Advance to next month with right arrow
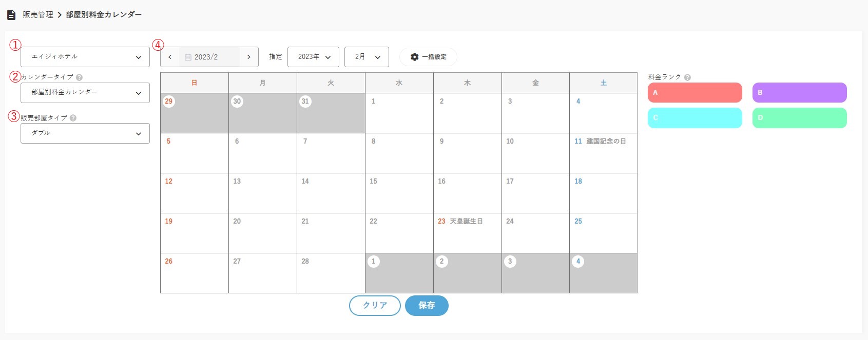Screen dimensions: 868x340 (249, 57)
